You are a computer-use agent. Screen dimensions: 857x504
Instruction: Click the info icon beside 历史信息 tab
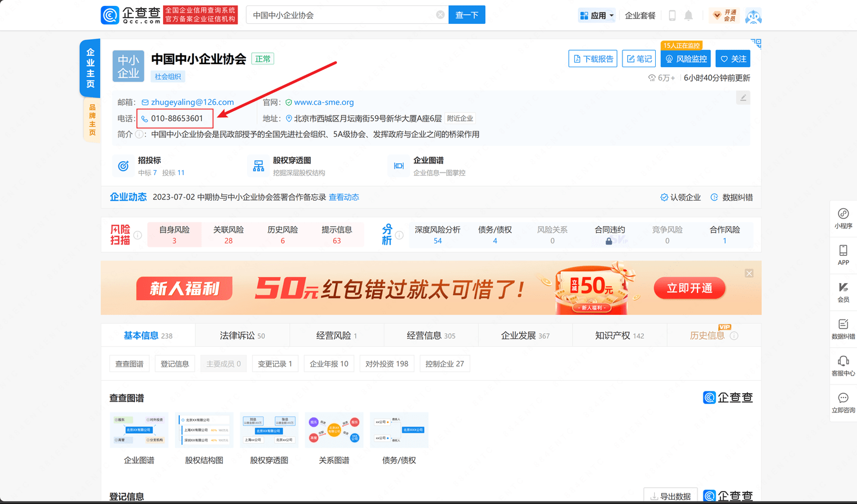coord(734,336)
